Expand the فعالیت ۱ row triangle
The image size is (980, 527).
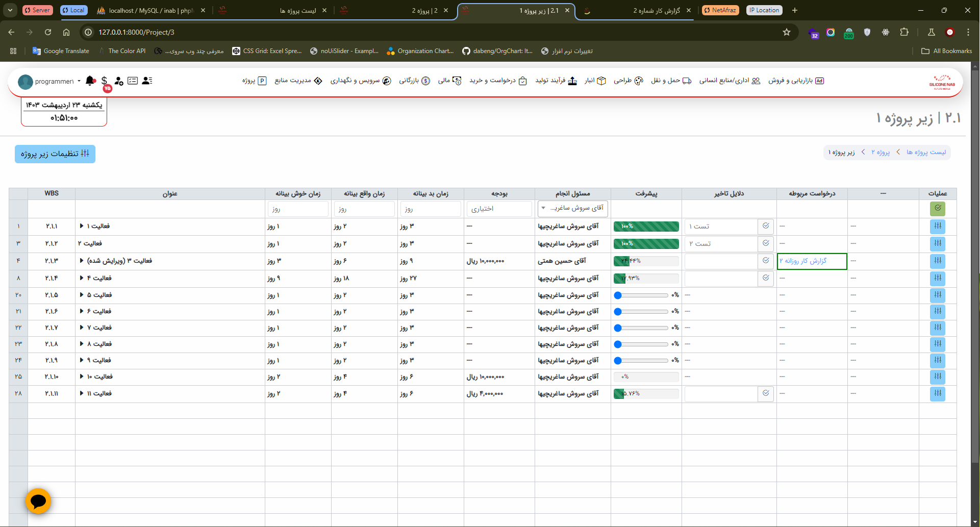(x=82, y=226)
